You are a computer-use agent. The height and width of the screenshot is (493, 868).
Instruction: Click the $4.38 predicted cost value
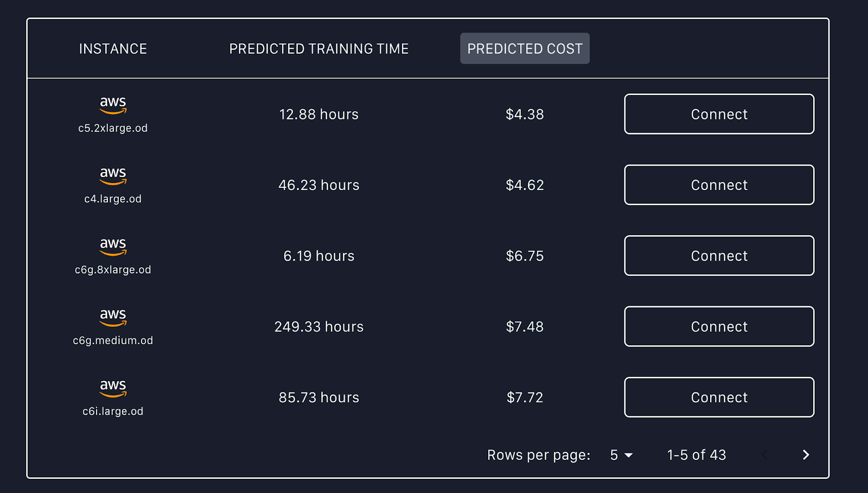[x=525, y=115]
